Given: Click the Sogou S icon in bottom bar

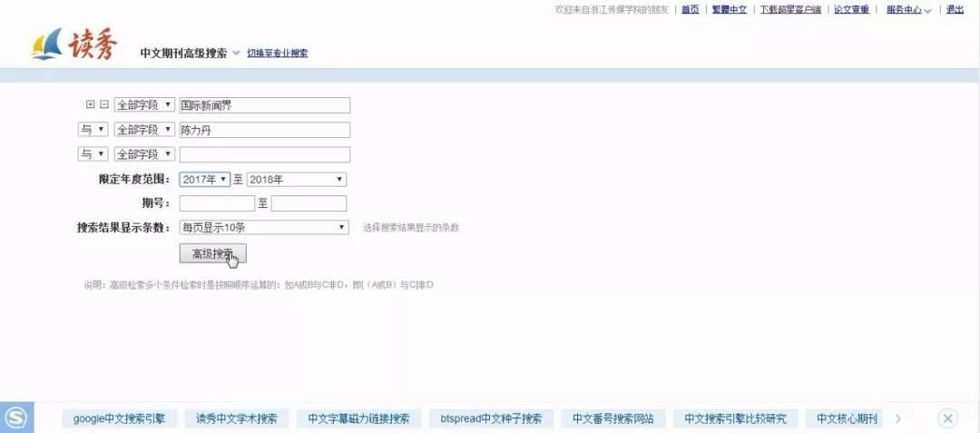Looking at the screenshot, I should [x=17, y=418].
